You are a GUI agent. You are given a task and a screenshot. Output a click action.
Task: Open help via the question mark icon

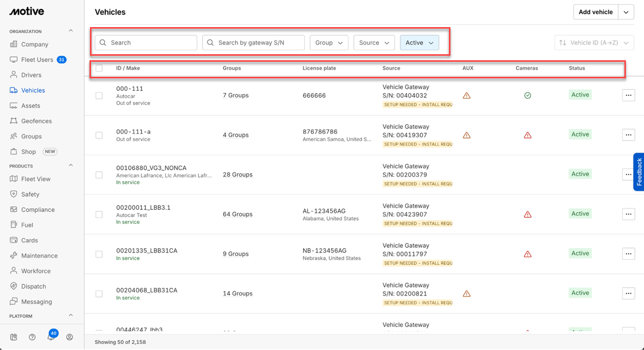point(32,337)
